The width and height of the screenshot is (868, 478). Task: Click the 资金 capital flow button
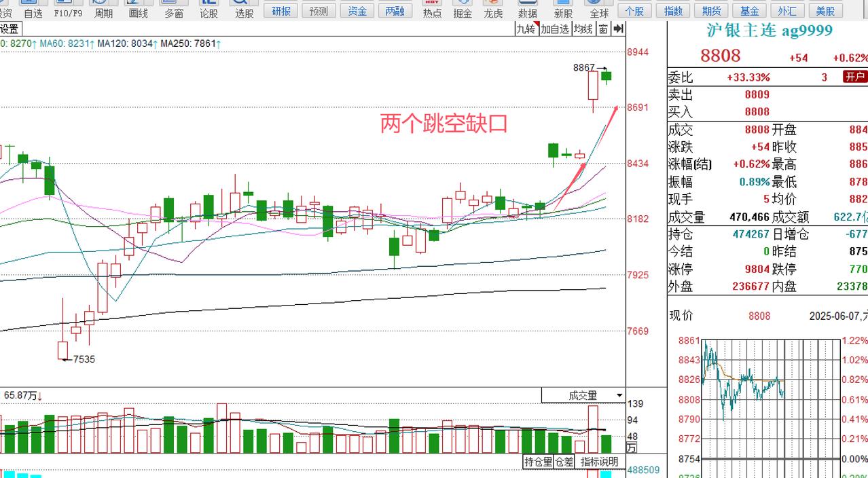pyautogui.click(x=357, y=11)
